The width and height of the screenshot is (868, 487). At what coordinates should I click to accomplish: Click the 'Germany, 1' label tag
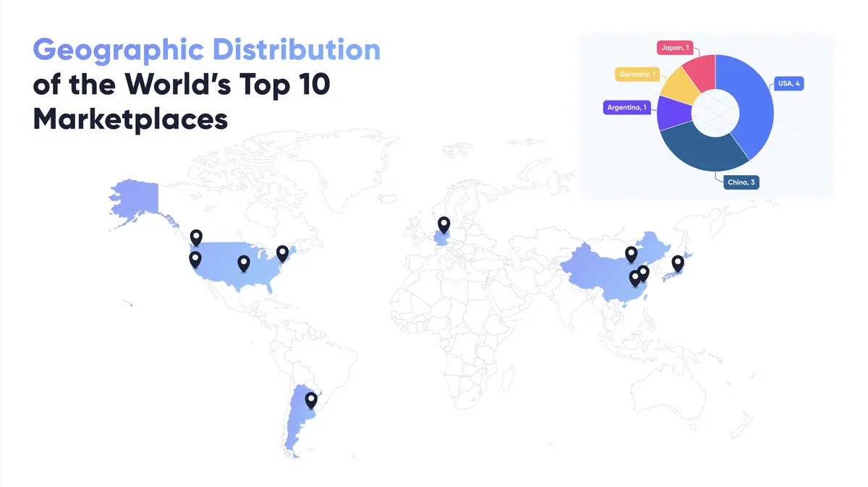point(636,74)
